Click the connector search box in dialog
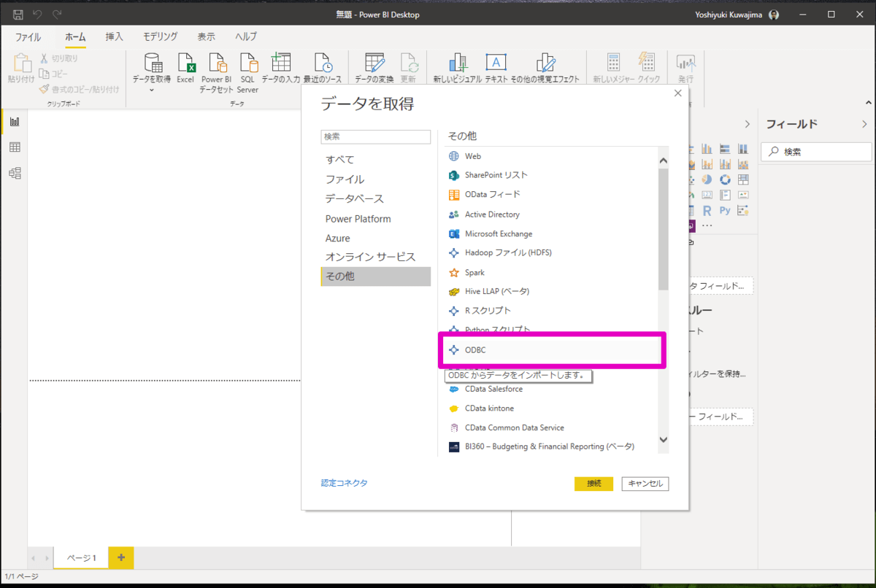 375,137
